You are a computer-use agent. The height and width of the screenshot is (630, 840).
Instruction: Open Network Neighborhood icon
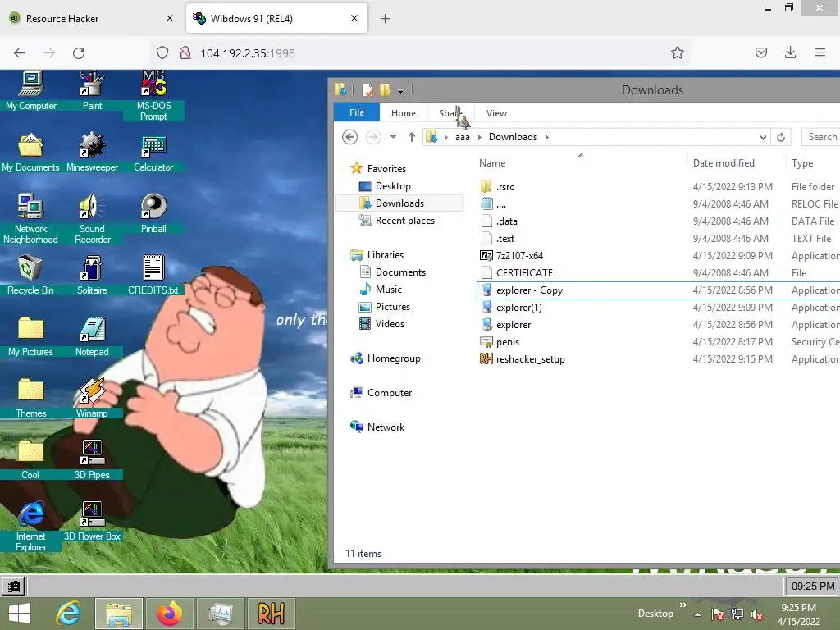(x=30, y=218)
